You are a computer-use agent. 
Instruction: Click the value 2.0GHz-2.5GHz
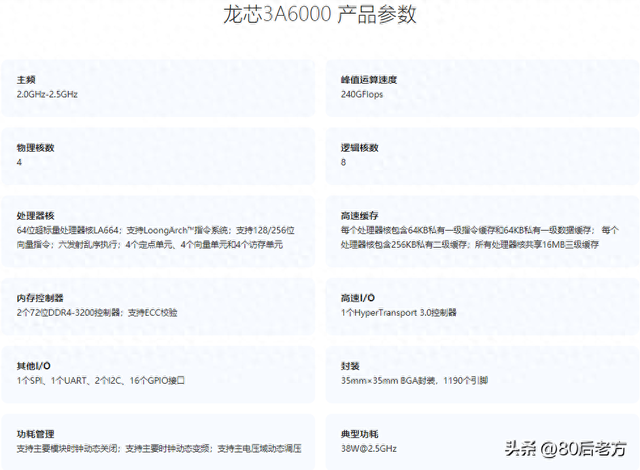(x=47, y=94)
